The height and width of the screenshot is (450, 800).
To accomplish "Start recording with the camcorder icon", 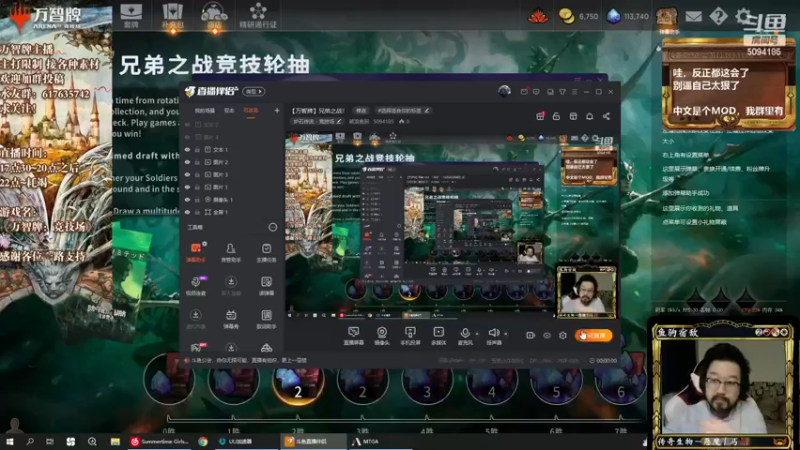I will pyautogui.click(x=531, y=335).
